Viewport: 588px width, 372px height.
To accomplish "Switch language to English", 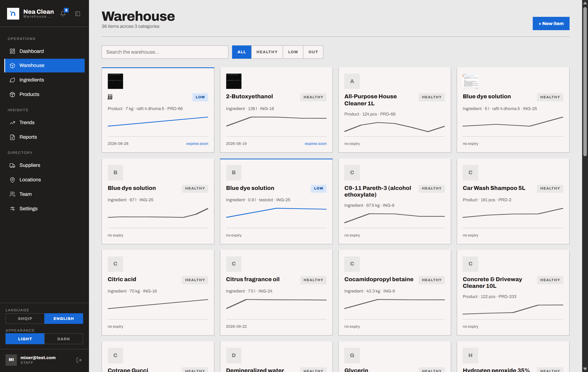I will [x=64, y=319].
